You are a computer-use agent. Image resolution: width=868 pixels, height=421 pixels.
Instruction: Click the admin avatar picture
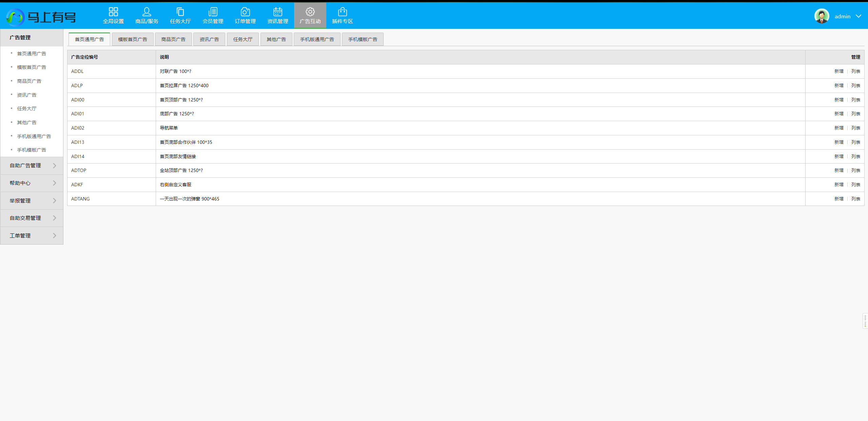pos(822,16)
